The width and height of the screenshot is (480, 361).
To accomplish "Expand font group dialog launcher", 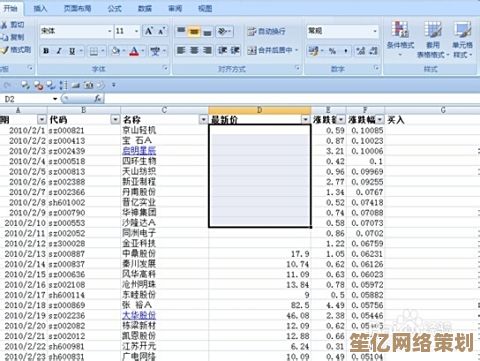I will pos(165,68).
